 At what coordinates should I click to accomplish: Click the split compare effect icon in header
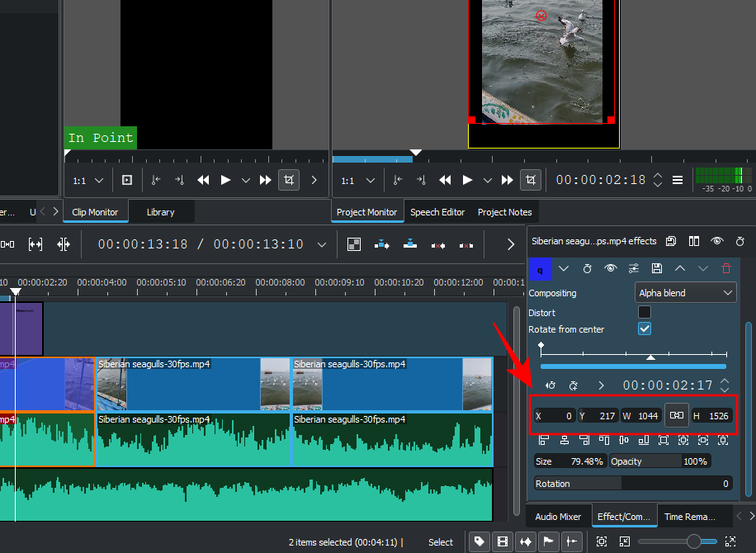coord(694,241)
